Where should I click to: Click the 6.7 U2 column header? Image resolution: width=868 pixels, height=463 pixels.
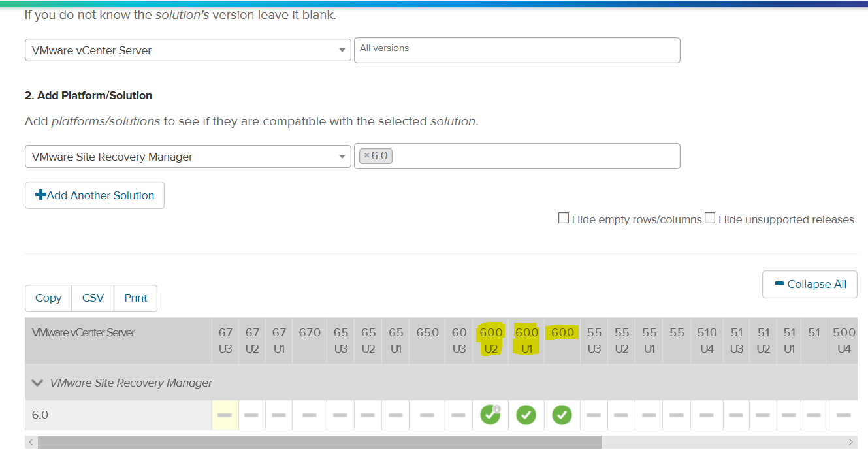(252, 340)
